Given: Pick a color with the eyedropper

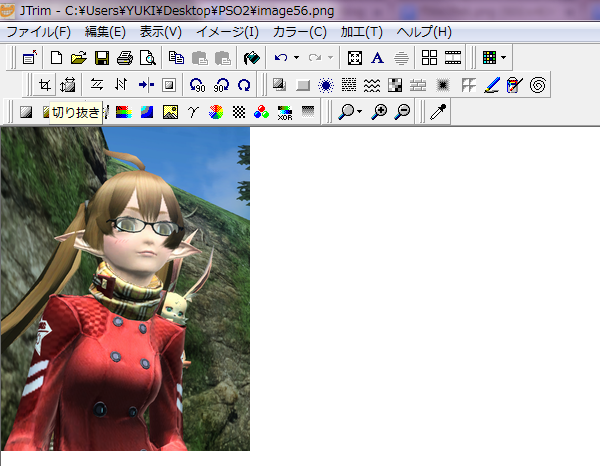Looking at the screenshot, I should (438, 112).
